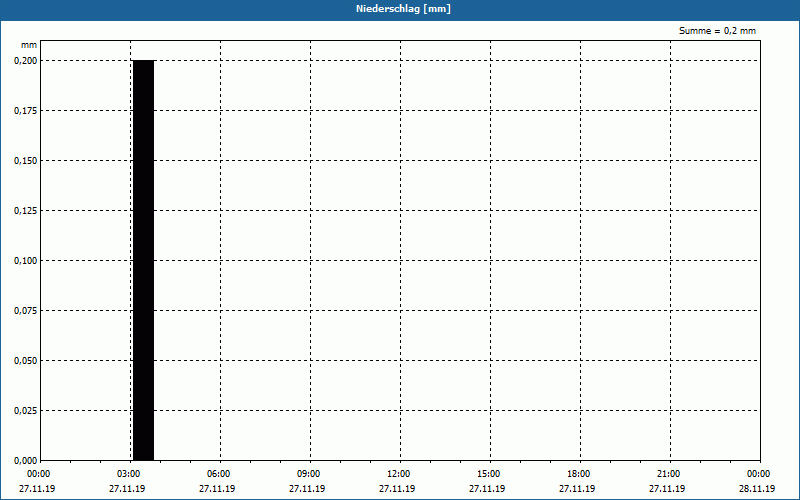Click the 0,150 y-axis value
800x500 pixels.
[26, 160]
